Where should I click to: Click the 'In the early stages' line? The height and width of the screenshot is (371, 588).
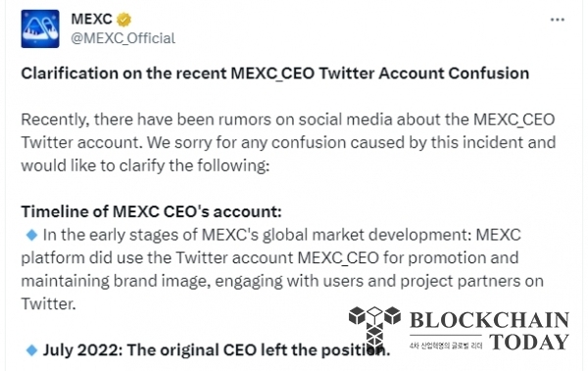pyautogui.click(x=281, y=235)
